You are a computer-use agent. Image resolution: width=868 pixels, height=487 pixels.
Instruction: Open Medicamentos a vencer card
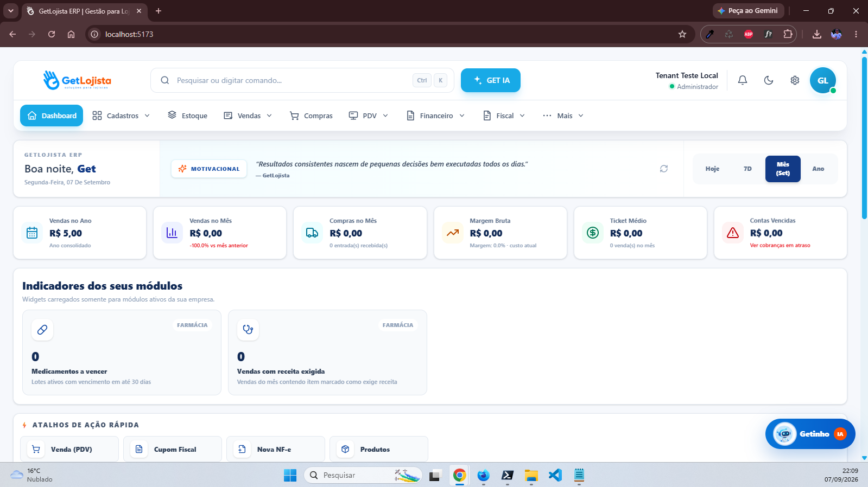pyautogui.click(x=122, y=353)
